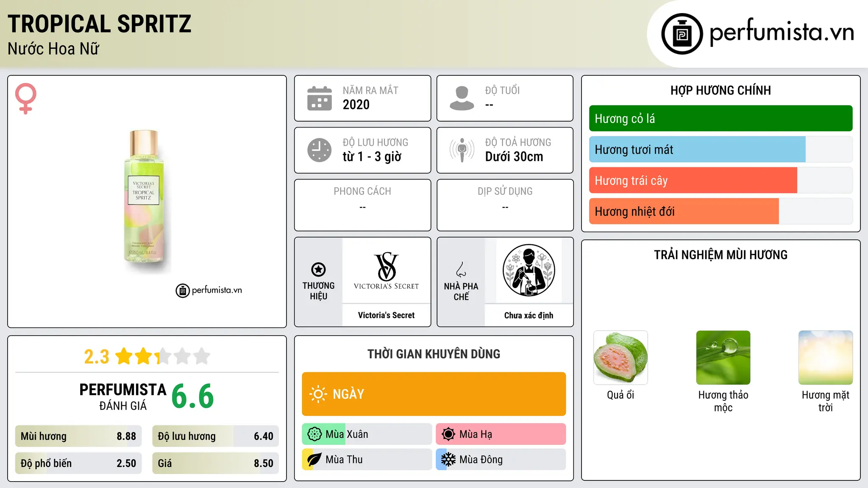Viewport: 868px width, 488px height.
Task: Click the clock icon beside Độ lưu hương
Action: tap(319, 150)
